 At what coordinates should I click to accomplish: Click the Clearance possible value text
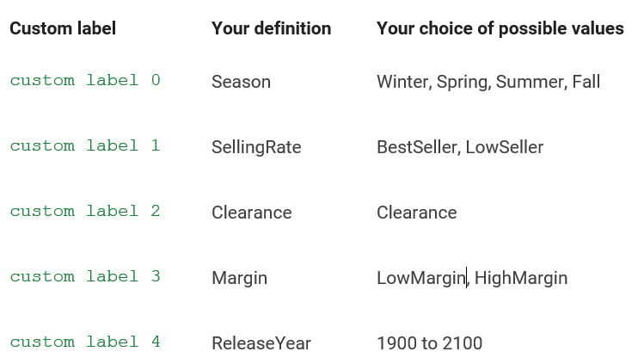tap(416, 213)
